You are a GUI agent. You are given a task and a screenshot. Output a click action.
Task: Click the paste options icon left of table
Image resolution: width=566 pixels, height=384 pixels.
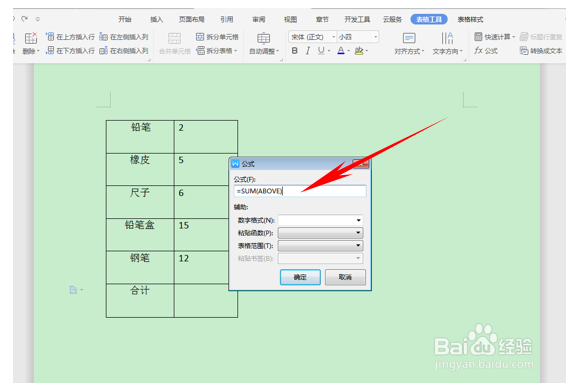click(73, 289)
